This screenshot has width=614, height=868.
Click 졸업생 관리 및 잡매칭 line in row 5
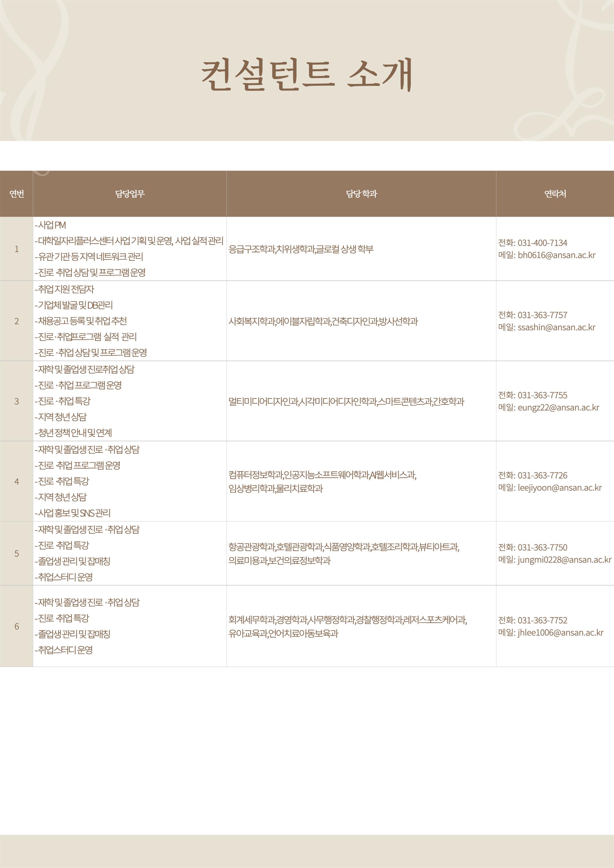point(72,561)
